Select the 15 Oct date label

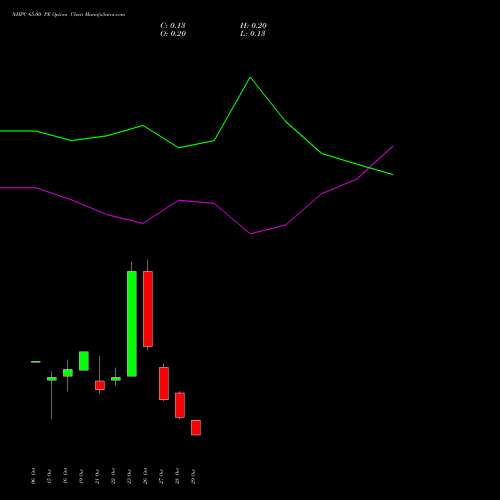point(49,476)
